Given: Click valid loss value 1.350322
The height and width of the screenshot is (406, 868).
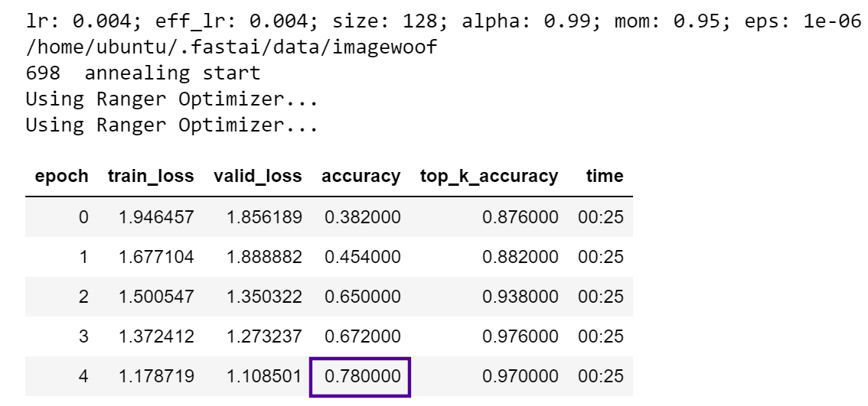Looking at the screenshot, I should coord(265,297).
